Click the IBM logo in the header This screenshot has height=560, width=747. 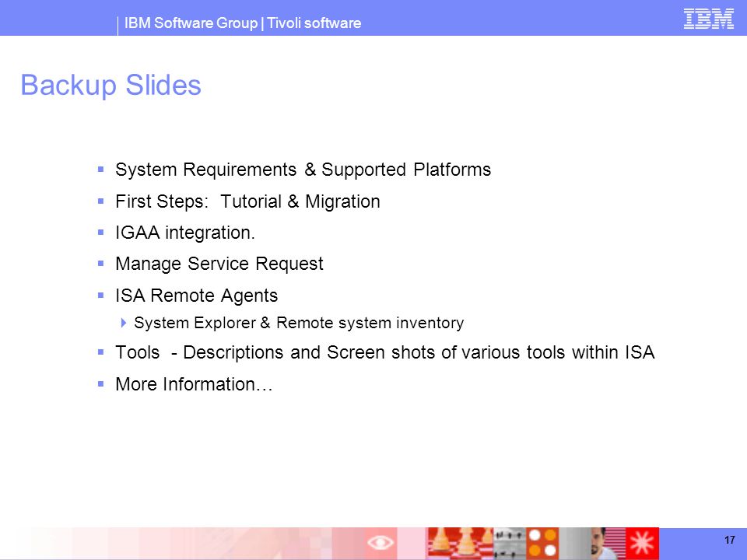(x=708, y=19)
